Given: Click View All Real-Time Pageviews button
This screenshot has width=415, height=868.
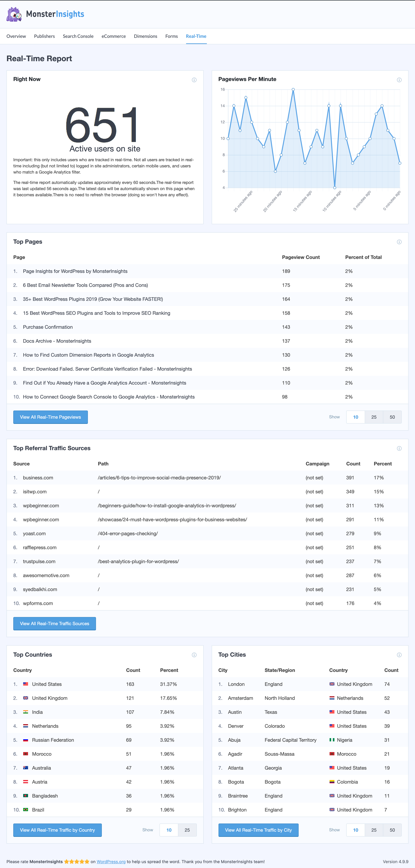Looking at the screenshot, I should [50, 417].
